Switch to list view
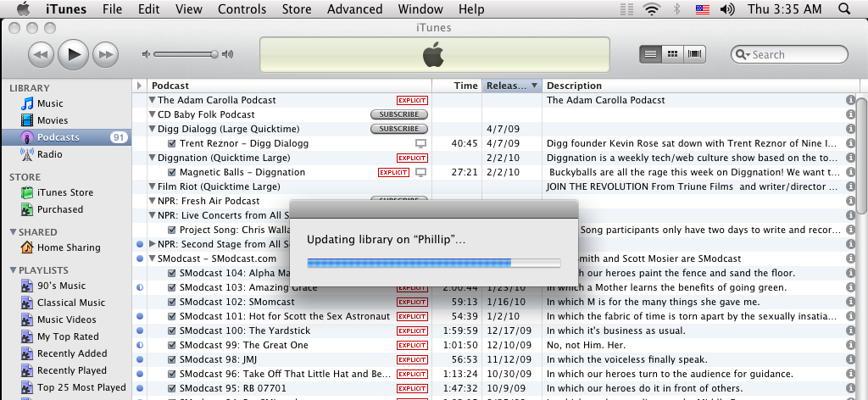 [x=650, y=54]
